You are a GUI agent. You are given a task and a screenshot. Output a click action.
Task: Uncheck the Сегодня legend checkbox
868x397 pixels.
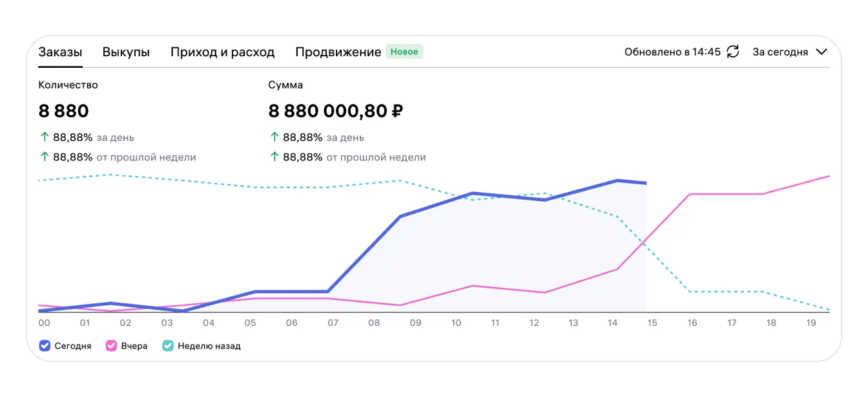click(x=45, y=346)
